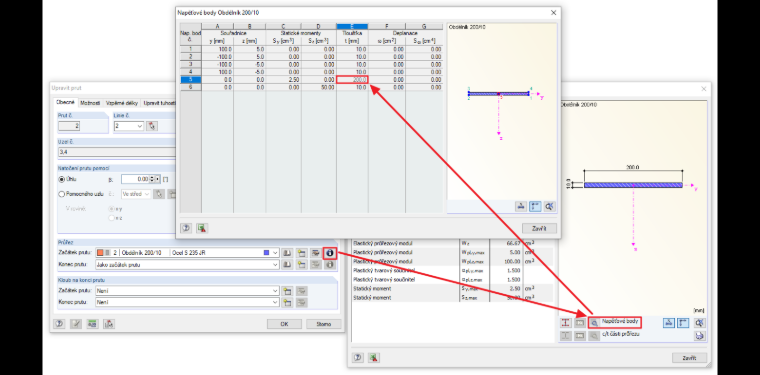Pick line graphically next to Linie č.
The width and height of the screenshot is (760, 375).
click(x=152, y=126)
